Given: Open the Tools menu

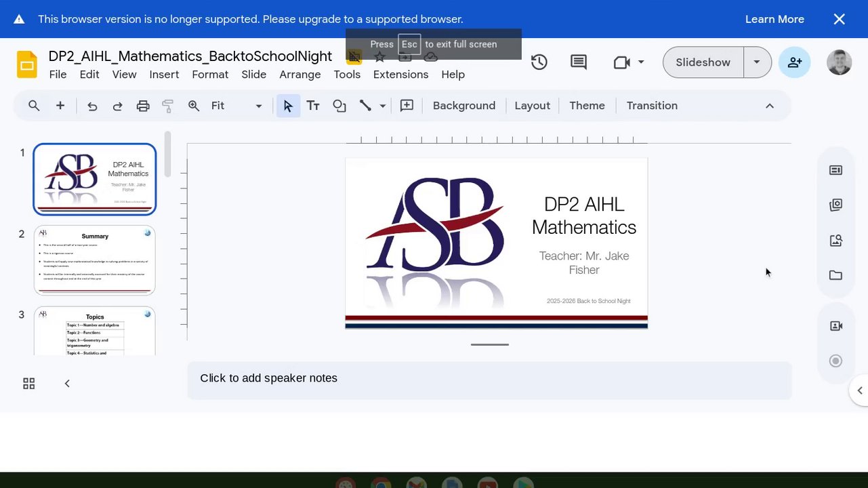Looking at the screenshot, I should point(347,75).
